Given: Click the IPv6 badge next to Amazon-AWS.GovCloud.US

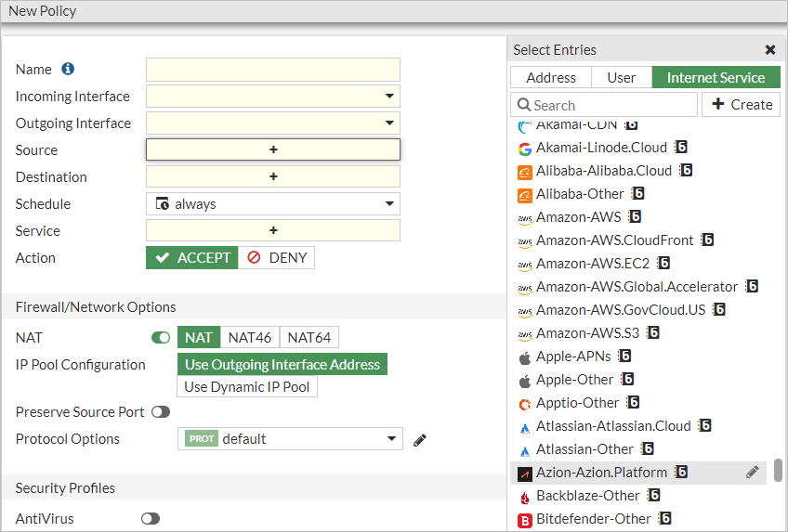Looking at the screenshot, I should [719, 309].
